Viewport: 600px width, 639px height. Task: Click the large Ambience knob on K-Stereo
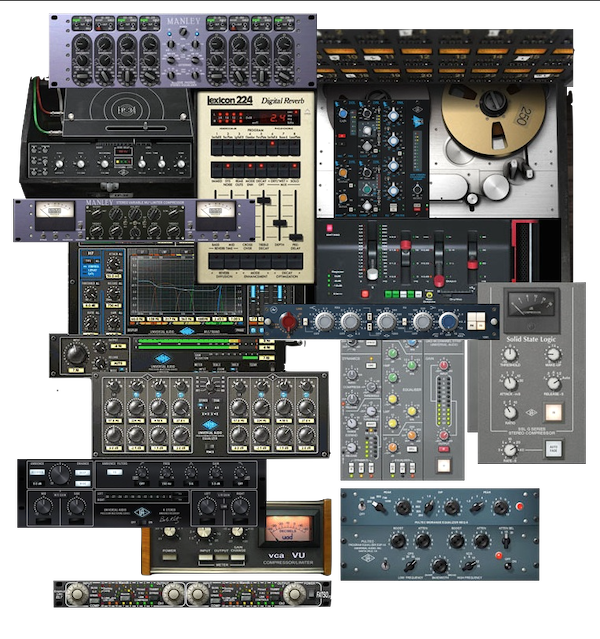60,474
